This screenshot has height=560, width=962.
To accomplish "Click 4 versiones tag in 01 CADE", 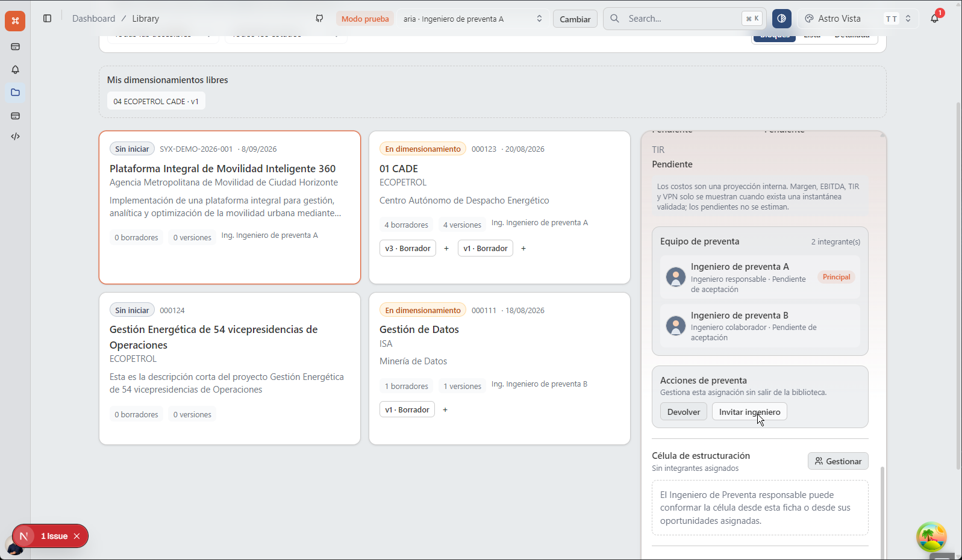I will pyautogui.click(x=462, y=225).
